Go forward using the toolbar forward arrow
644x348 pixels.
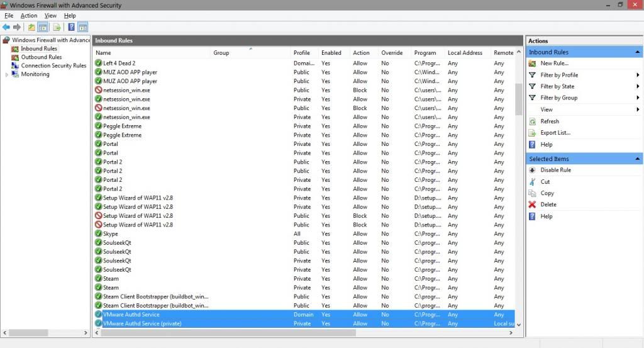(17, 27)
